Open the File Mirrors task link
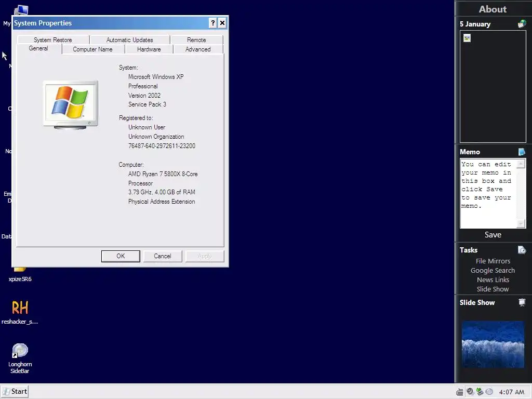The image size is (532, 399). click(493, 261)
